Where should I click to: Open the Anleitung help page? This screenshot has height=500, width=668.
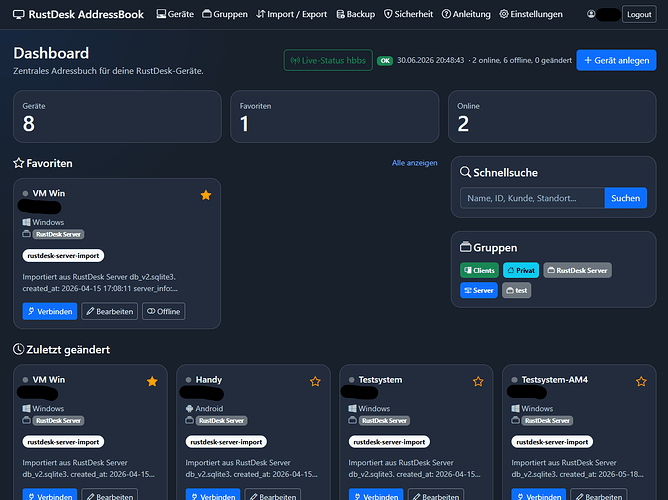466,14
